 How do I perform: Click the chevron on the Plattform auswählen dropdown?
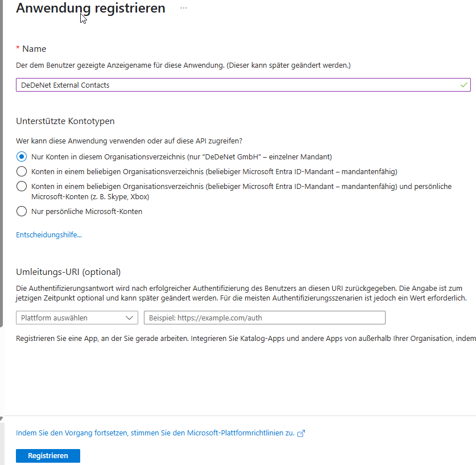(130, 318)
